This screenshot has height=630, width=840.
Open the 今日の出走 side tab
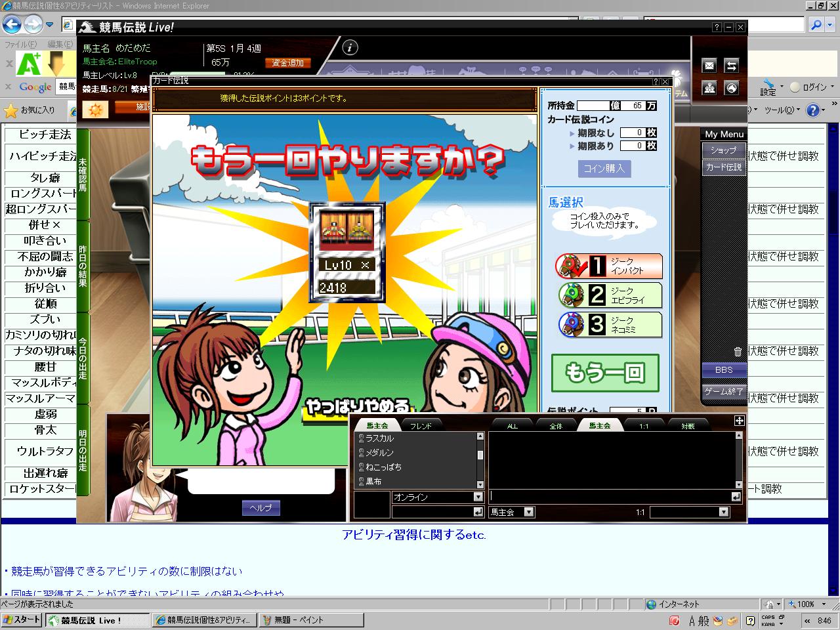click(83, 358)
